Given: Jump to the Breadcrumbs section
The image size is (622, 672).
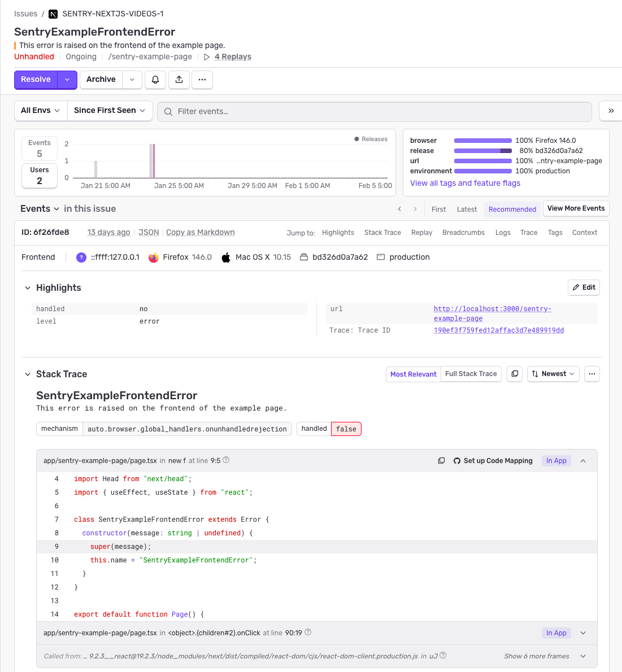Looking at the screenshot, I should [x=463, y=232].
